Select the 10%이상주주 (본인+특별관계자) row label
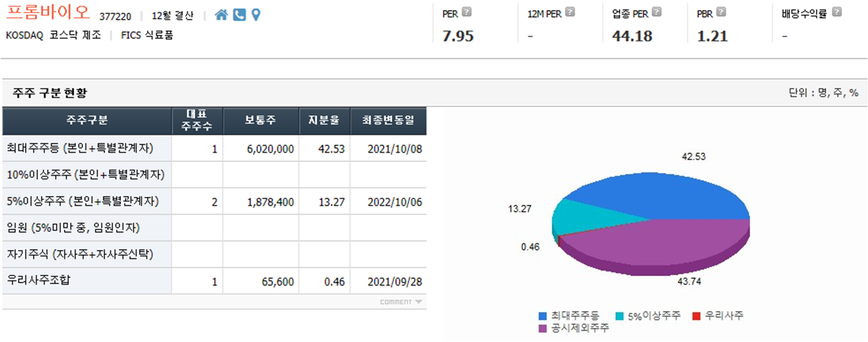 [x=85, y=175]
